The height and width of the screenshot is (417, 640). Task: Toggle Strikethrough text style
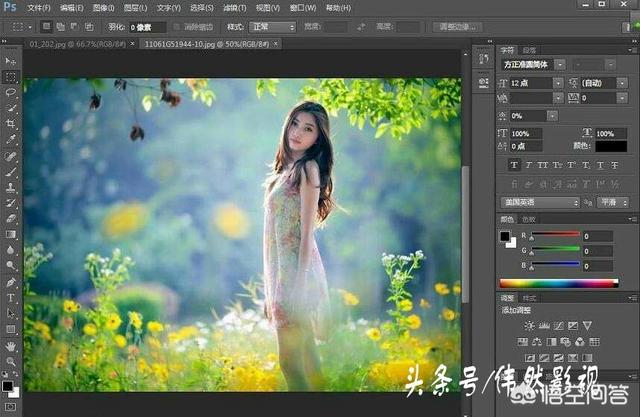pos(614,165)
